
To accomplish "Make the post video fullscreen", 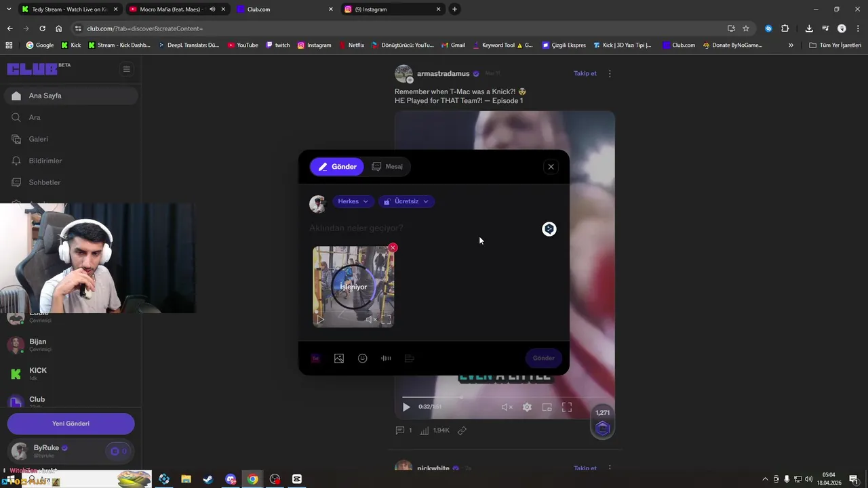I will [567, 407].
